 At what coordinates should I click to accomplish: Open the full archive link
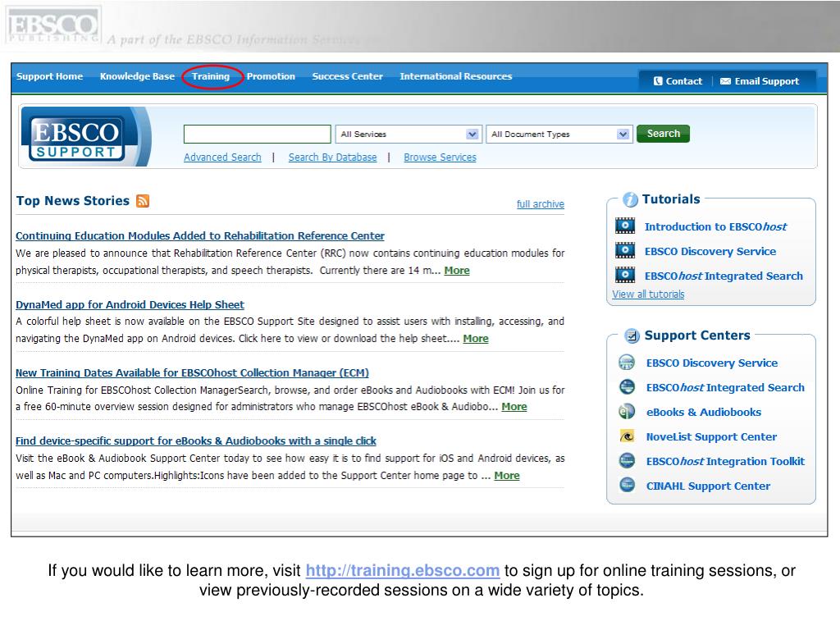(x=540, y=204)
